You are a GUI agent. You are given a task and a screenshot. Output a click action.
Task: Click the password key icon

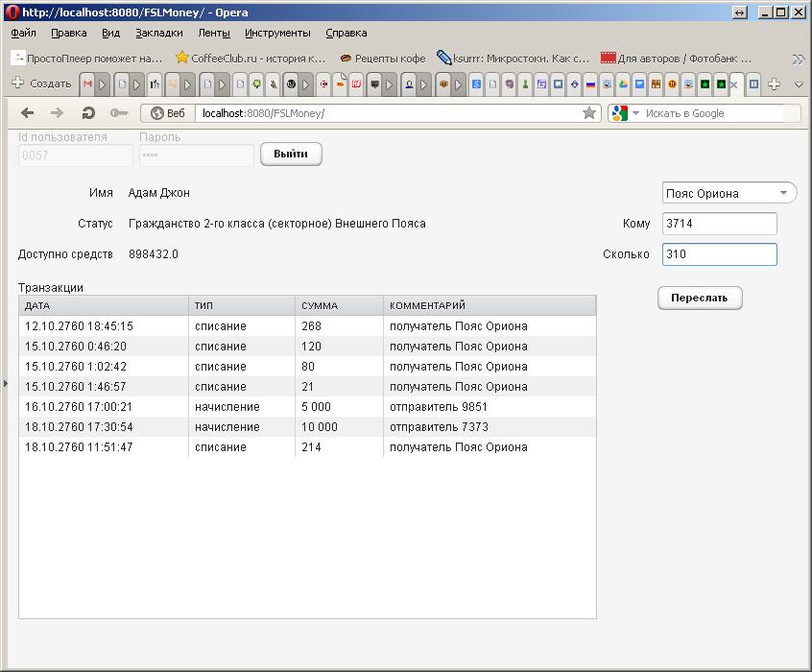coord(119,113)
